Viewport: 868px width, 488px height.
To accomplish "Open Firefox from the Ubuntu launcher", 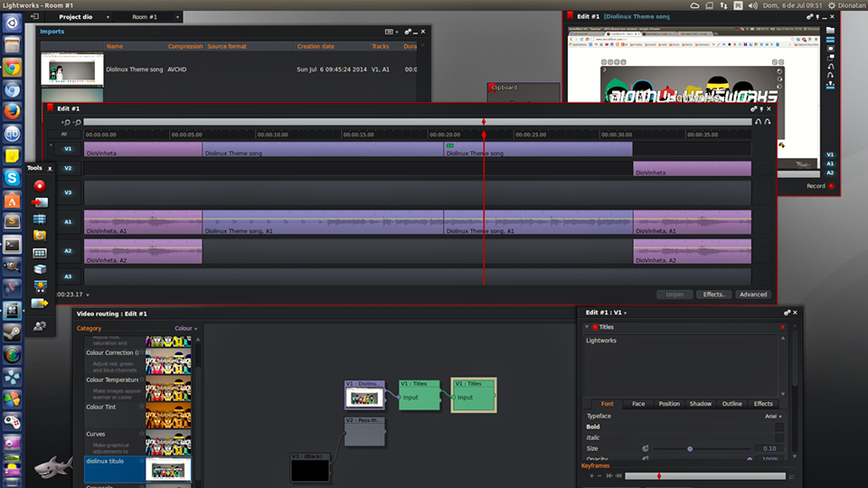I will (x=12, y=112).
